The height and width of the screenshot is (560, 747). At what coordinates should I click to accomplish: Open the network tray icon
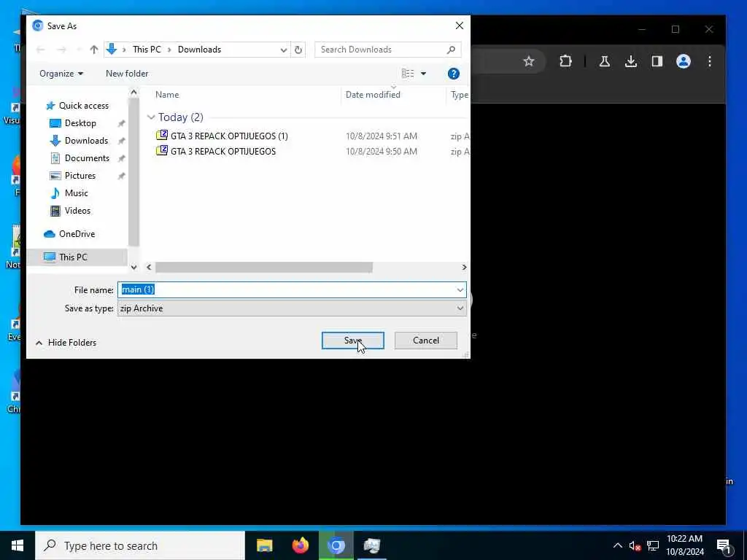(653, 545)
